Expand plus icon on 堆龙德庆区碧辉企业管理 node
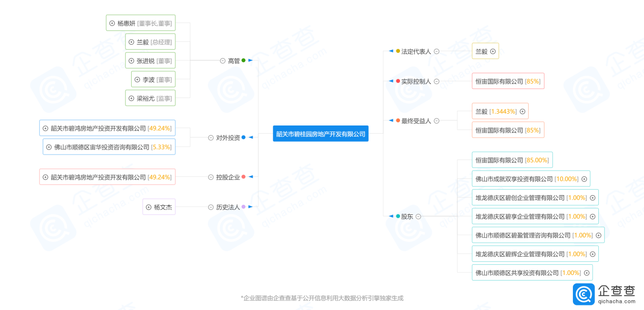Image resolution: width=644 pixels, height=310 pixels. coord(593,254)
